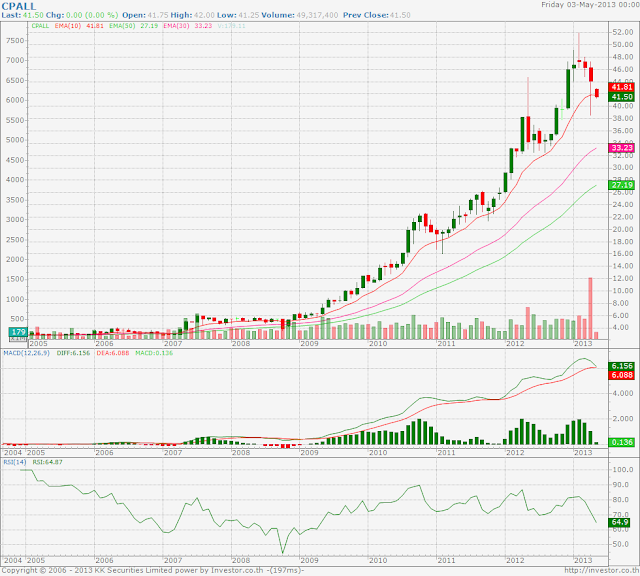
Task: Click the KK Securities copyright notice
Action: pyautogui.click(x=153, y=571)
